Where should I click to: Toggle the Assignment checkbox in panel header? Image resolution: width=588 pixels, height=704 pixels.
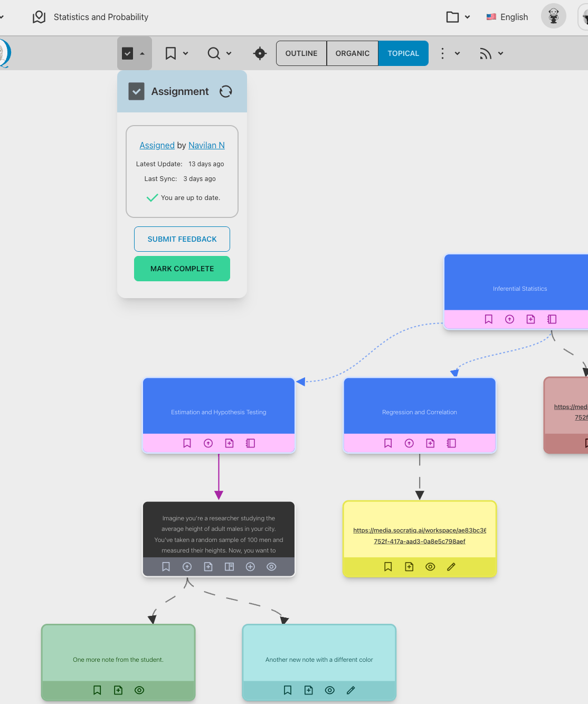tap(137, 91)
